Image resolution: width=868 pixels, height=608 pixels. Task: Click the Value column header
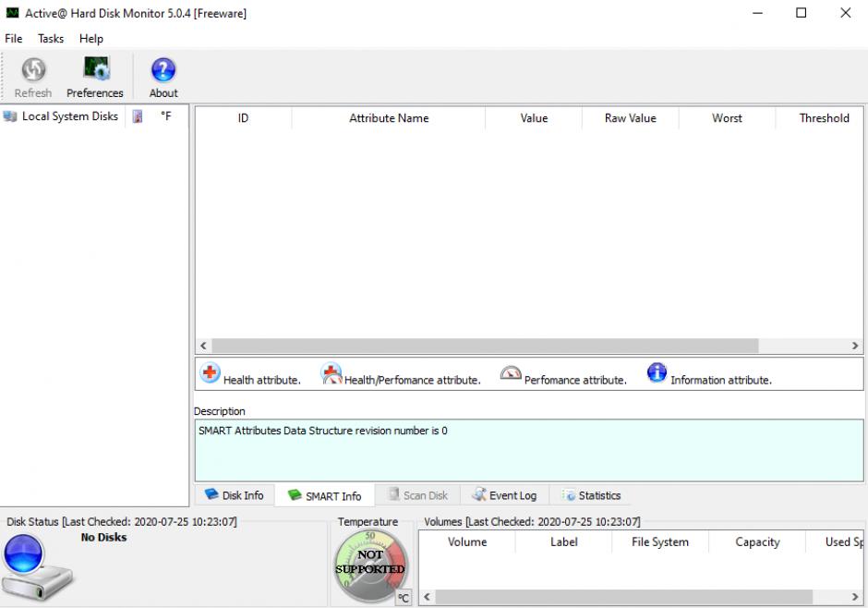pyautogui.click(x=534, y=118)
